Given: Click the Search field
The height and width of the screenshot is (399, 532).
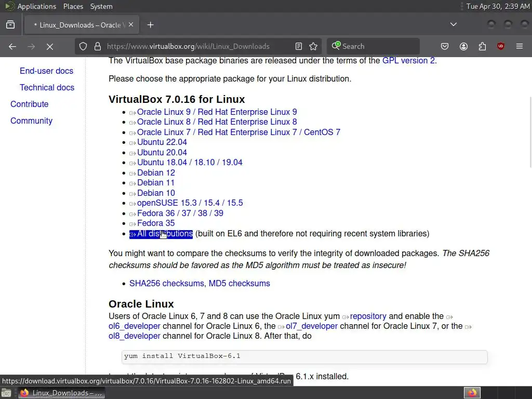Looking at the screenshot, I should point(373,46).
